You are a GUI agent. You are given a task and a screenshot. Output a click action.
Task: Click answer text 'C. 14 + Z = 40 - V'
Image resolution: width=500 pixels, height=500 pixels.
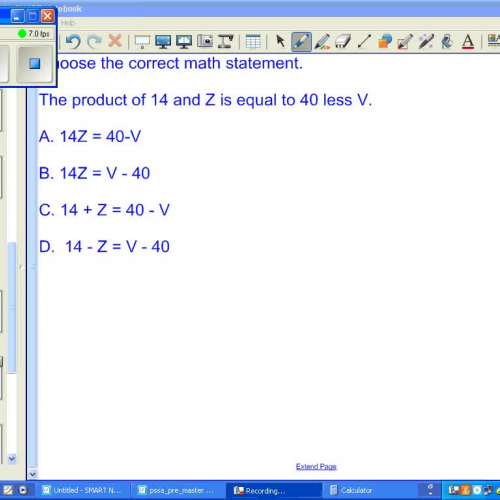click(x=104, y=210)
